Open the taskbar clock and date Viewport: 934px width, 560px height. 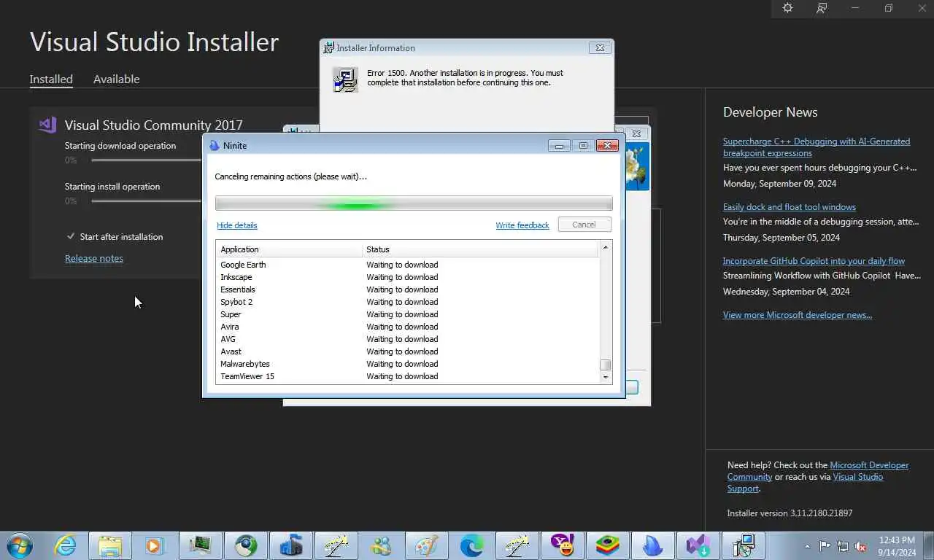click(898, 546)
